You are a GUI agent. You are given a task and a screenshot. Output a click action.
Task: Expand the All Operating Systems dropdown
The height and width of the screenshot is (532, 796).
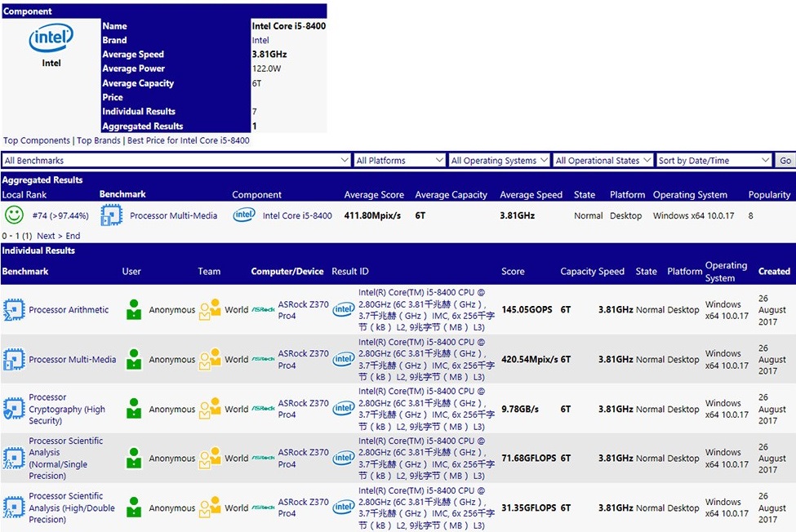tap(499, 160)
